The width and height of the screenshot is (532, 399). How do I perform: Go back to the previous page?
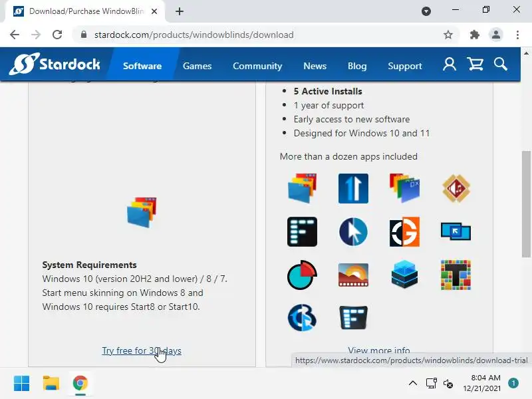tap(15, 35)
